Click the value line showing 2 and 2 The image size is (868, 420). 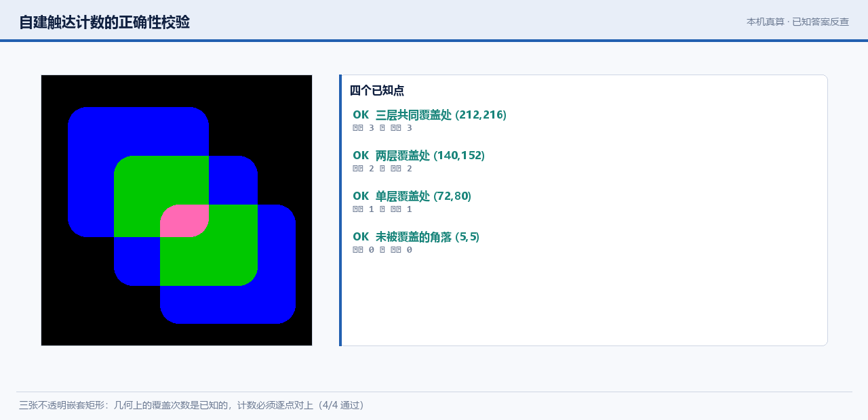(x=382, y=169)
